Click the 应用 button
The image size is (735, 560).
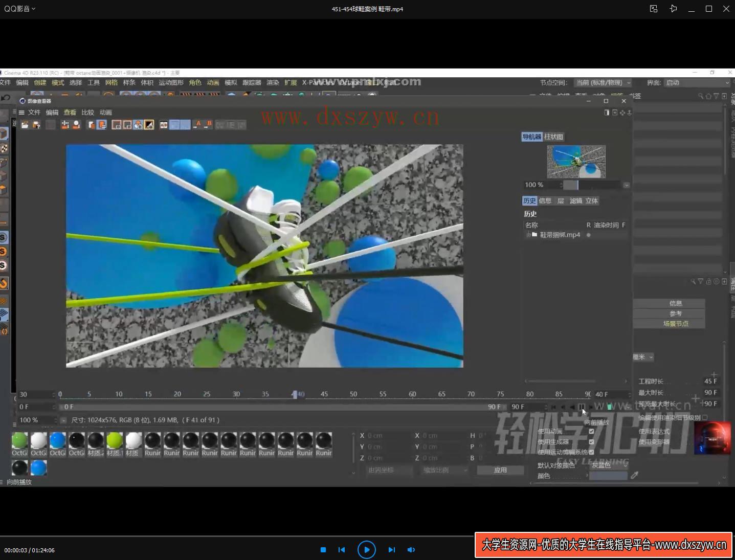click(x=500, y=470)
